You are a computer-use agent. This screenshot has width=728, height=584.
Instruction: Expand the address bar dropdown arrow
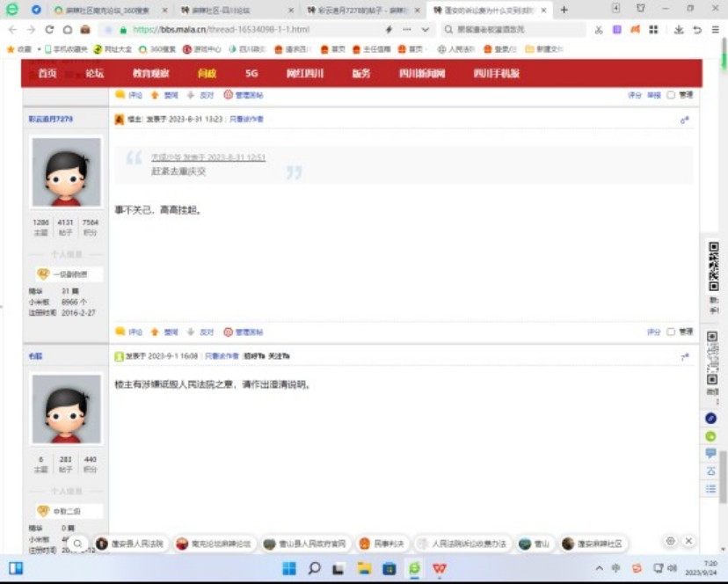[x=426, y=30]
